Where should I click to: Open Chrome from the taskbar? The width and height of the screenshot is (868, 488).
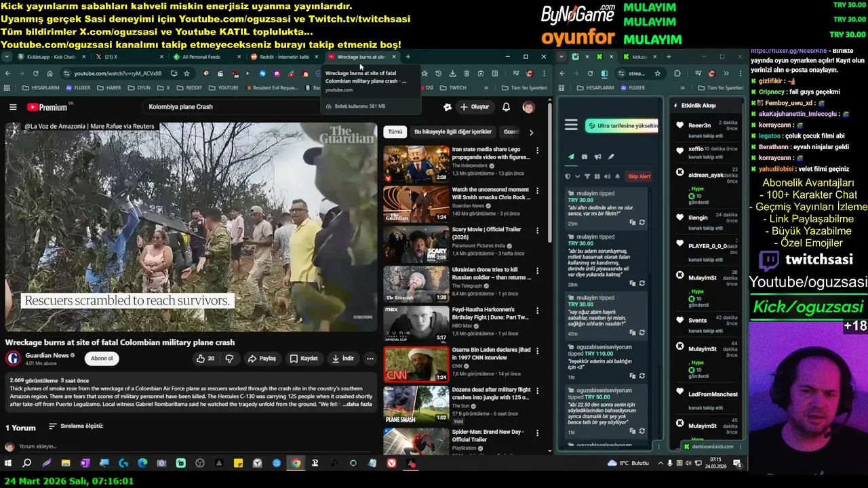296,464
